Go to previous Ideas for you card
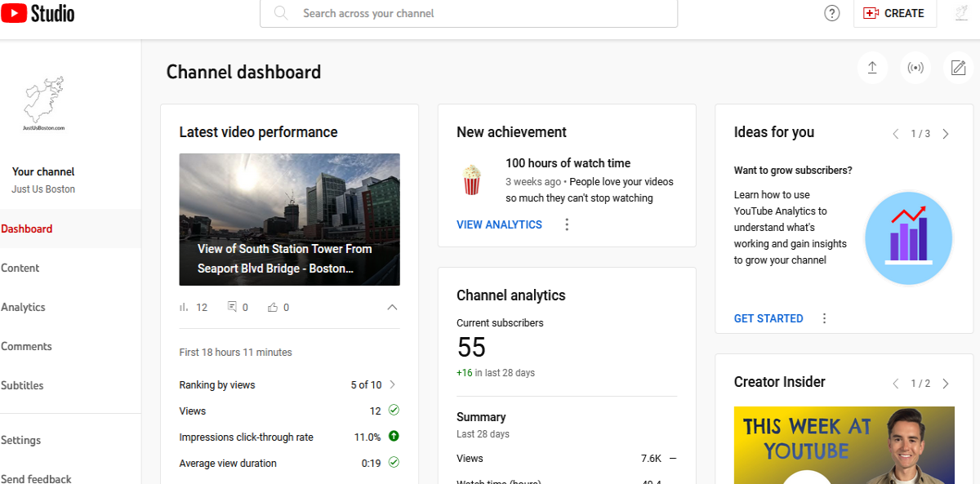Image resolution: width=980 pixels, height=484 pixels. [x=896, y=134]
